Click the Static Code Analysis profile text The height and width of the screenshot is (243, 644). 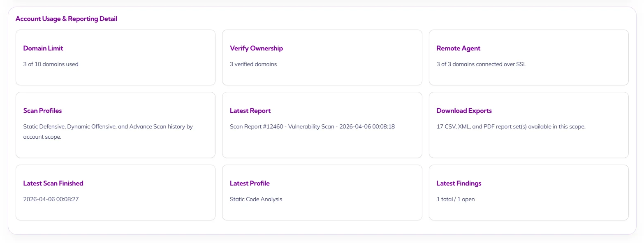pos(256,199)
